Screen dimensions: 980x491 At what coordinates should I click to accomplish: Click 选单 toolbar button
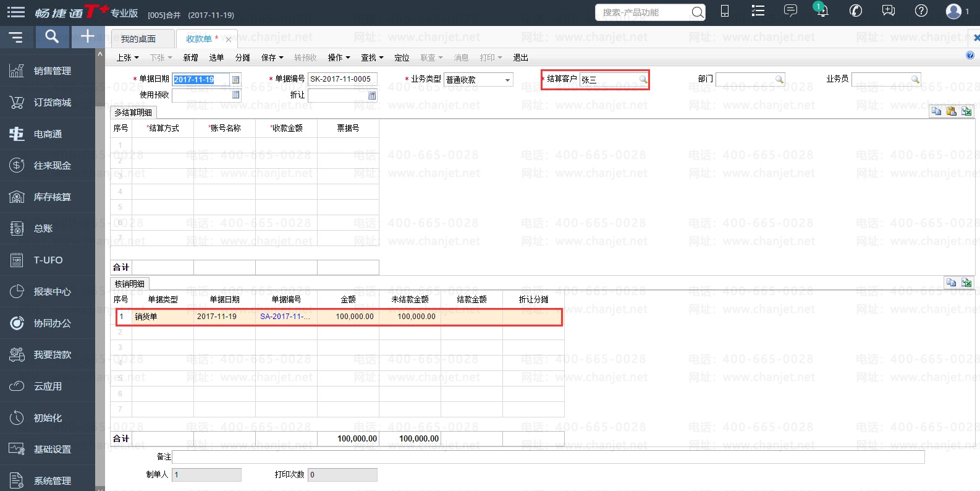pos(216,58)
